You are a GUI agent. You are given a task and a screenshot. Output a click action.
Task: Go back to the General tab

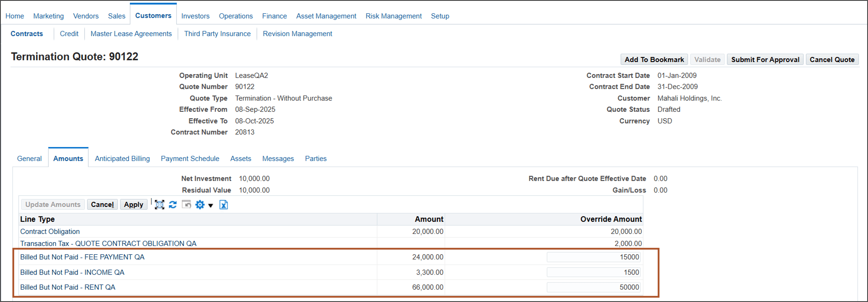[29, 158]
